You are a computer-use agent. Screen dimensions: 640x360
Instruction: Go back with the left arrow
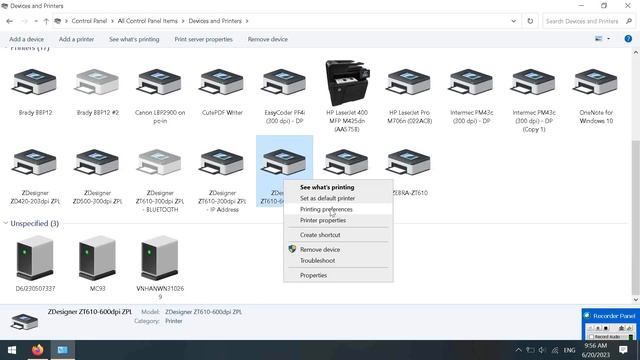(10, 21)
